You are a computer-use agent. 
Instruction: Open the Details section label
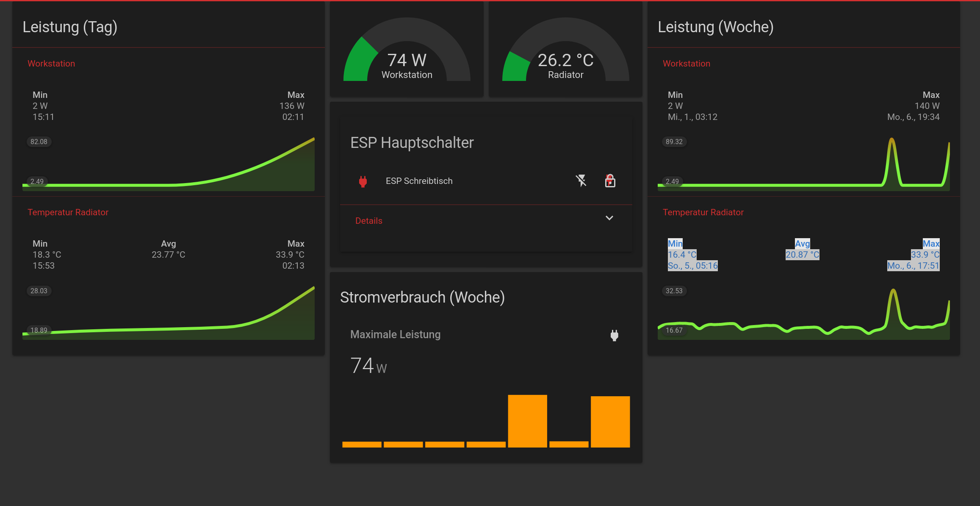click(x=368, y=221)
